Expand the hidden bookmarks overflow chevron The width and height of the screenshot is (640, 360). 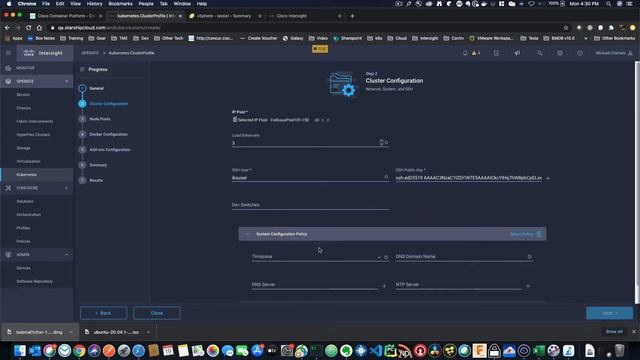[x=586, y=38]
